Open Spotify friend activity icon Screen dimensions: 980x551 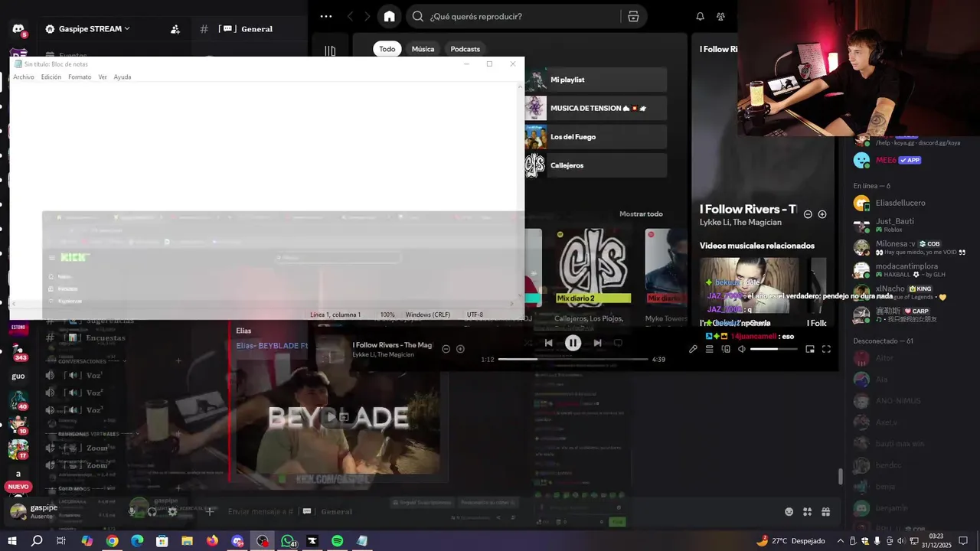(x=720, y=16)
